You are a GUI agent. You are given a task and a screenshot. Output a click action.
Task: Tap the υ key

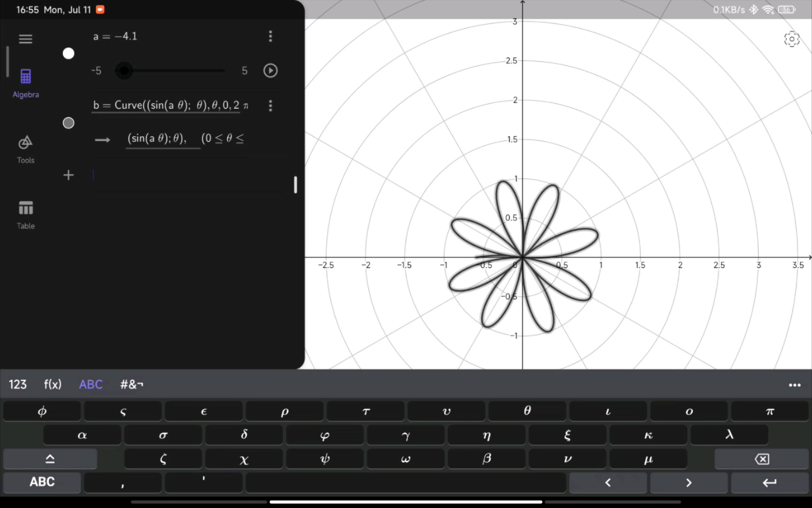coord(446,411)
